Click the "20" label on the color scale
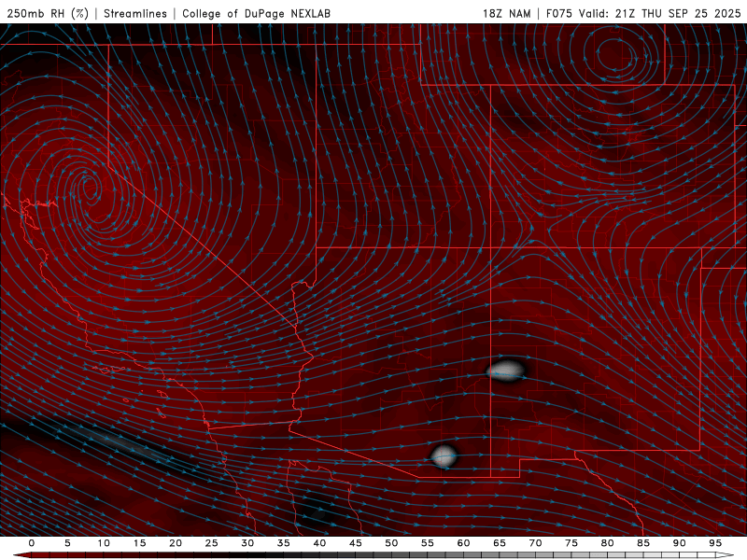This screenshot has width=747, height=560. [x=176, y=543]
